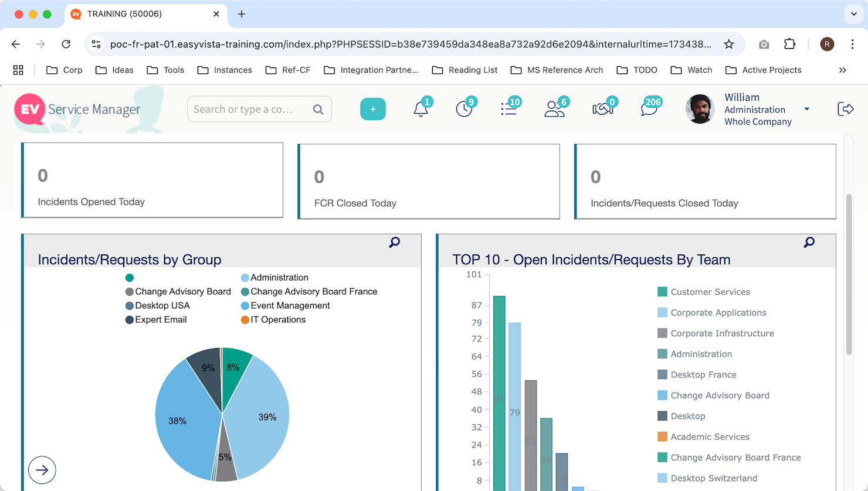868x491 pixels.
Task: Open the task list icon with 10 badge
Action: point(509,109)
